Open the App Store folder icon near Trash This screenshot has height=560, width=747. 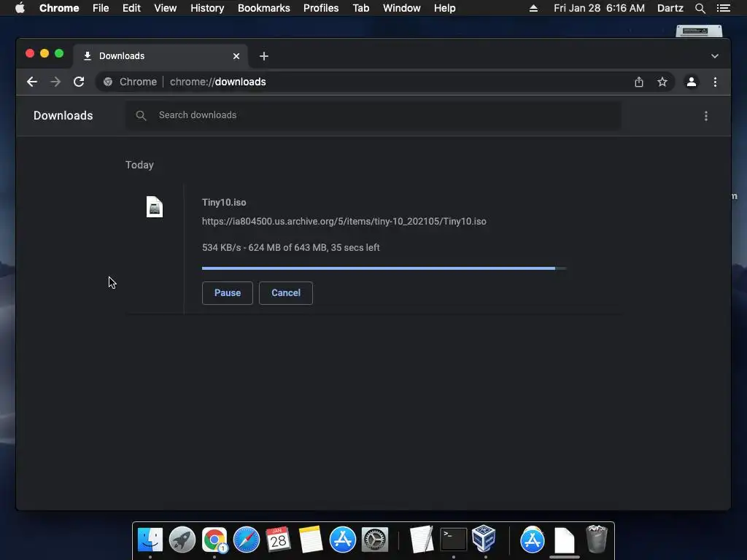click(532, 540)
